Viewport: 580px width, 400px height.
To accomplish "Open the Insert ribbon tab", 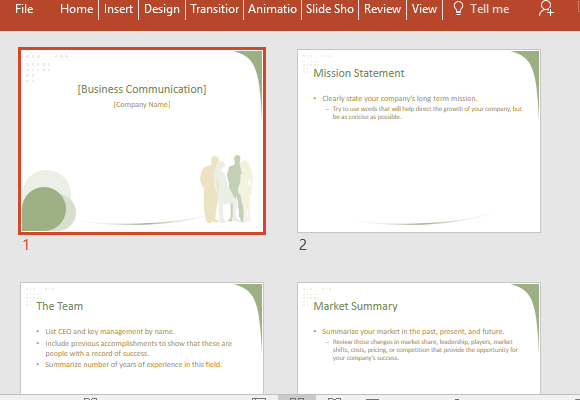I will [118, 9].
